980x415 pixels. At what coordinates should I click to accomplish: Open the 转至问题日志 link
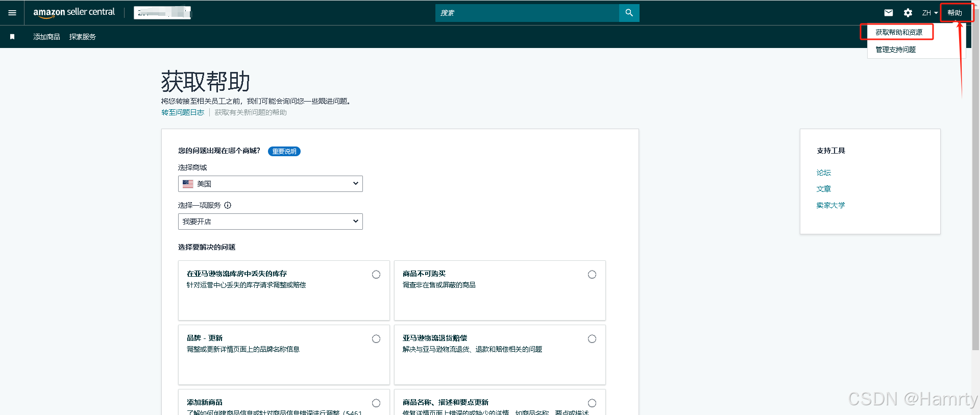pyautogui.click(x=183, y=112)
